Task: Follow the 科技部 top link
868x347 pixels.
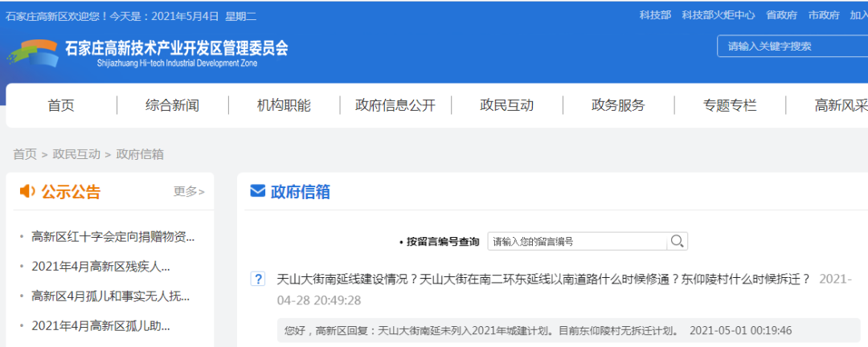Action: point(656,15)
